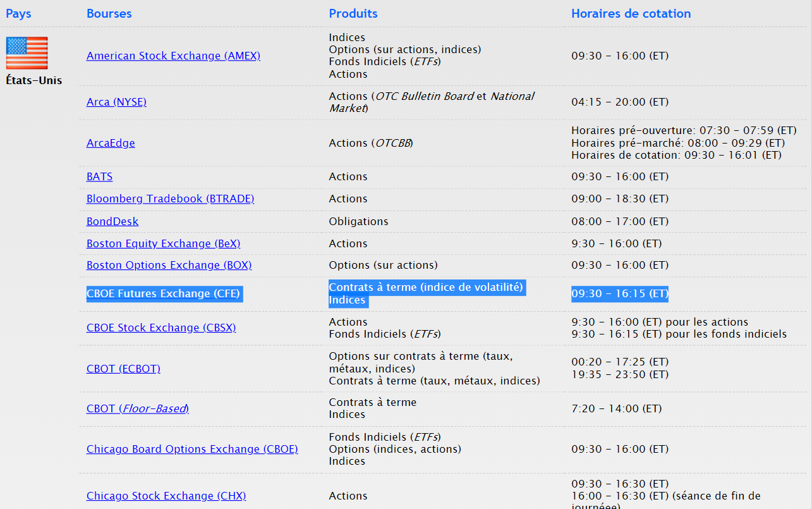Viewport: 812px width, 509px height.
Task: Click CBSX hours pour les actions
Action: pos(660,322)
